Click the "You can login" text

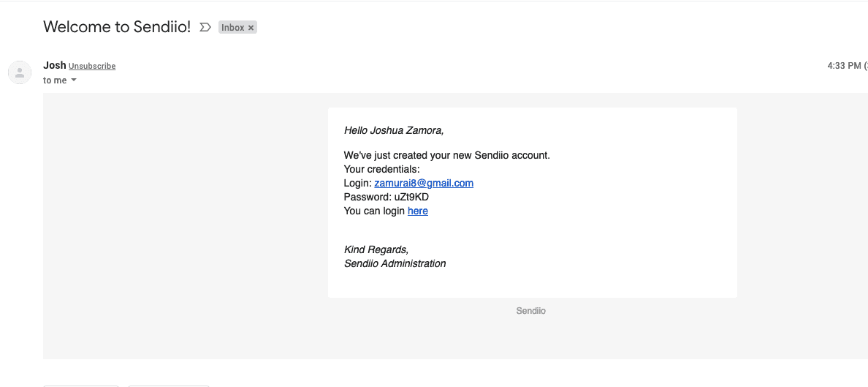375,211
